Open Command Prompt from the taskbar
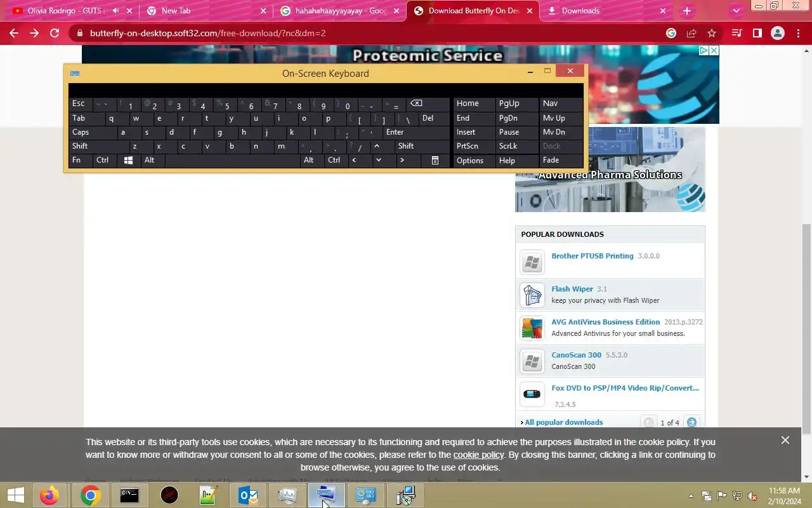The height and width of the screenshot is (508, 812). pyautogui.click(x=129, y=495)
